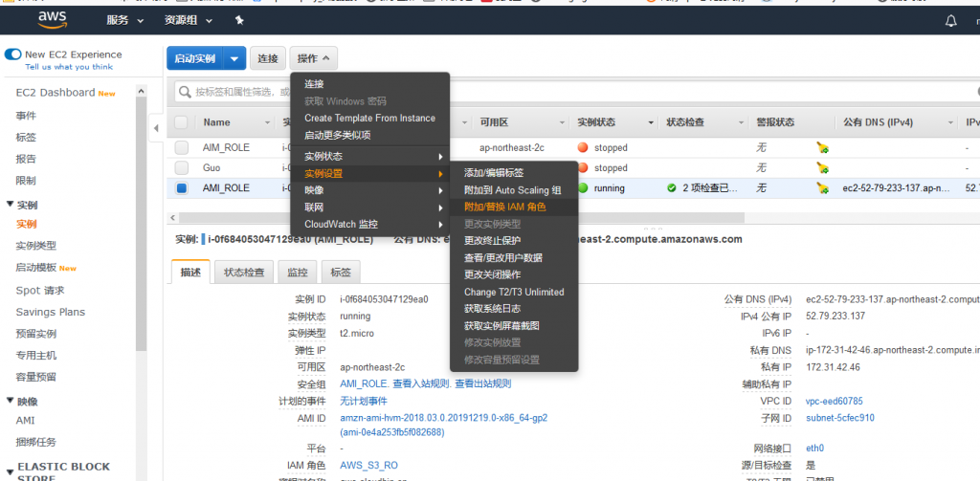Open Savings Plans in sidebar
980x481 pixels.
click(50, 312)
